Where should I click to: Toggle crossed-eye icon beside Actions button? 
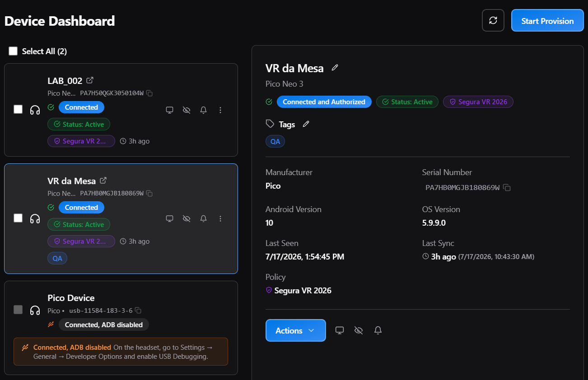(359, 330)
